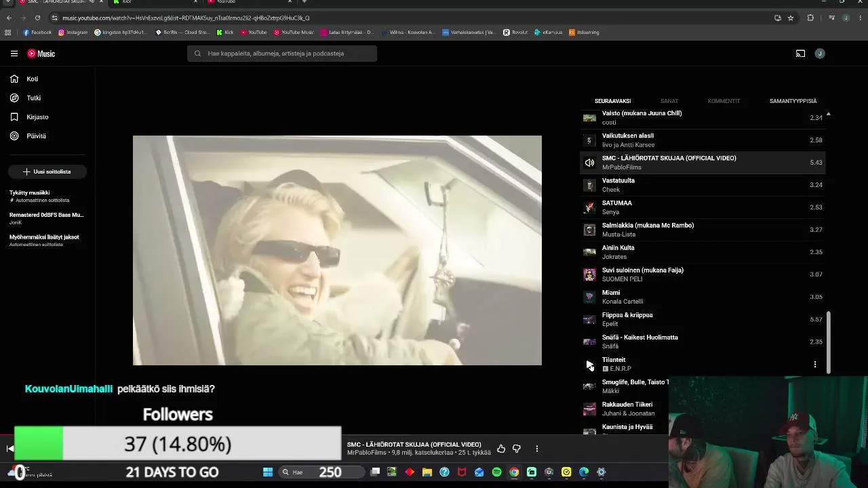
Task: Go back in the browser
Action: [x=9, y=18]
